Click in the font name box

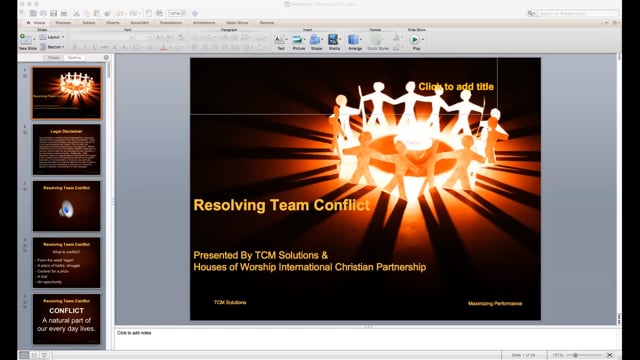click(x=102, y=37)
